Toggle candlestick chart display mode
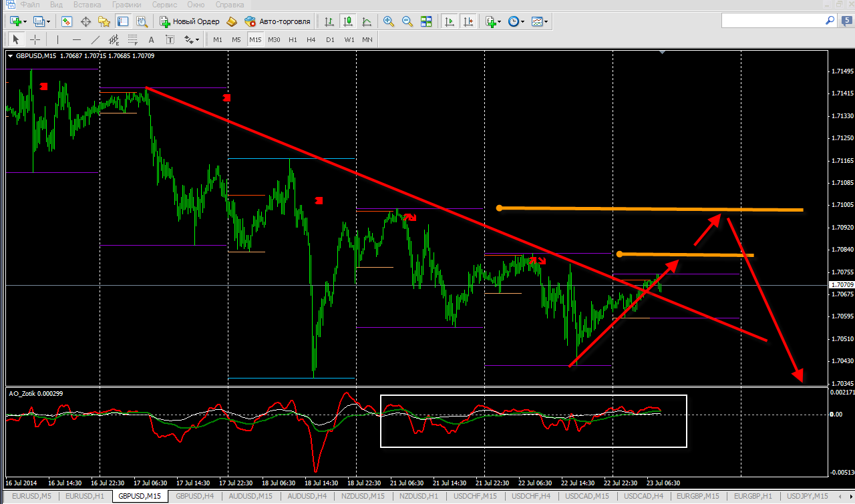The height and width of the screenshot is (504, 855). pyautogui.click(x=348, y=21)
